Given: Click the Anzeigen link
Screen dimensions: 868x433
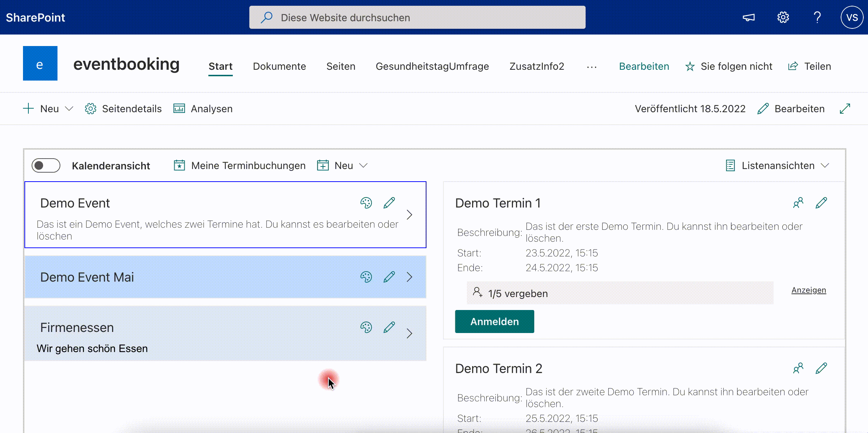Looking at the screenshot, I should click(809, 290).
